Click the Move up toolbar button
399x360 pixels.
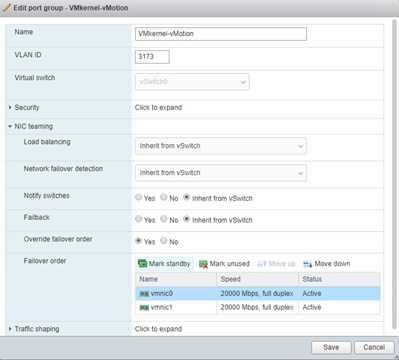pos(277,264)
